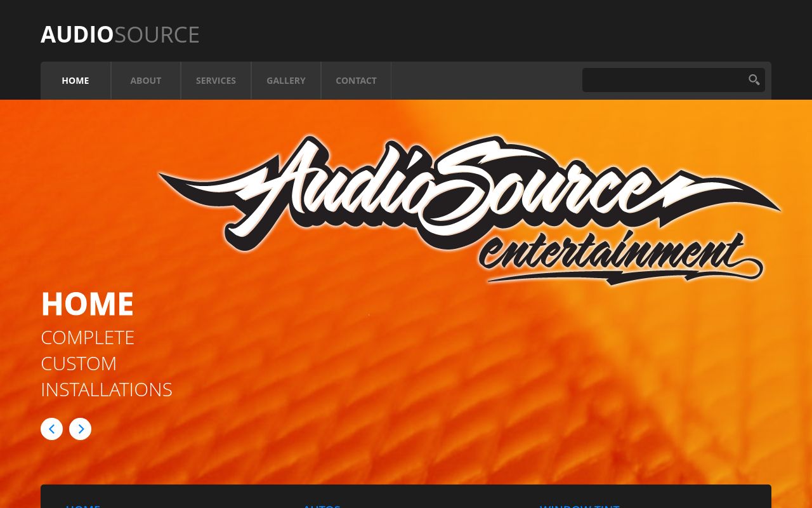This screenshot has width=812, height=508.
Task: Open the Gallery menu item
Action: pyautogui.click(x=286, y=81)
